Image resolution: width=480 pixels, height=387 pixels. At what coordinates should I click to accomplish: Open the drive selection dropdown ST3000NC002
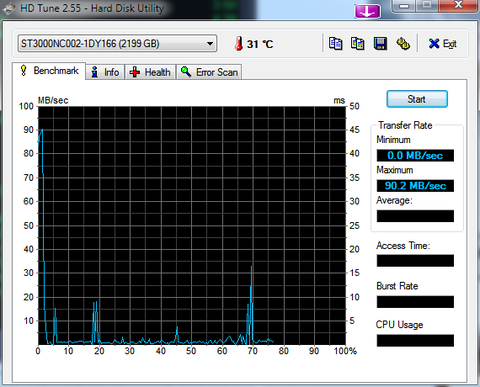tap(117, 43)
